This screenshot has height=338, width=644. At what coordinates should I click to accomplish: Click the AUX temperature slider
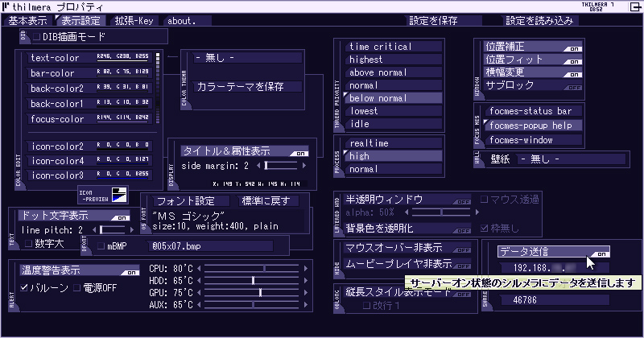[x=251, y=305]
